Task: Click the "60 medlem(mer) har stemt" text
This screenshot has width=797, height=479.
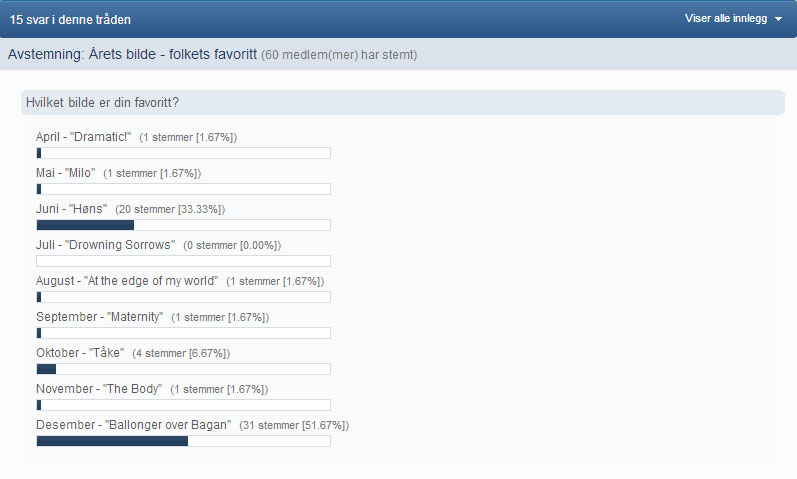Action: click(339, 54)
